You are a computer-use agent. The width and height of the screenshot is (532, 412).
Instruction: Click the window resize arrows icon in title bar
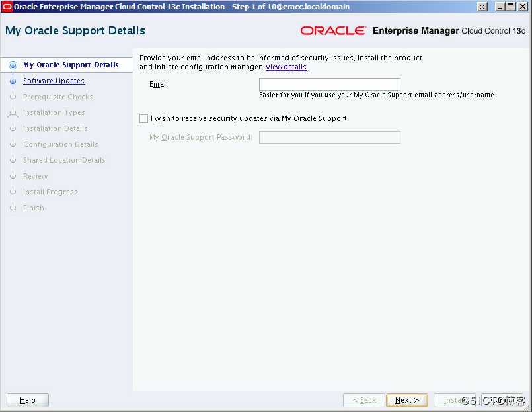482,7
